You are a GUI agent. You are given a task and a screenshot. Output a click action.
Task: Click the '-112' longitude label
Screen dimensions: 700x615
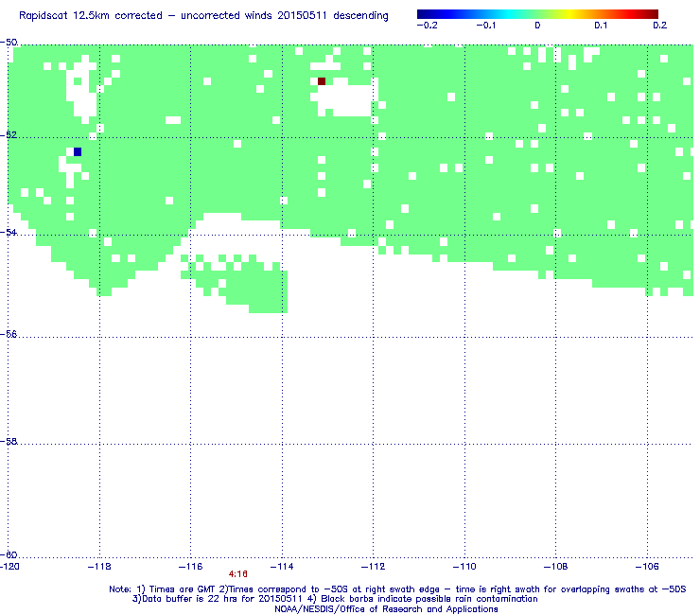374,567
